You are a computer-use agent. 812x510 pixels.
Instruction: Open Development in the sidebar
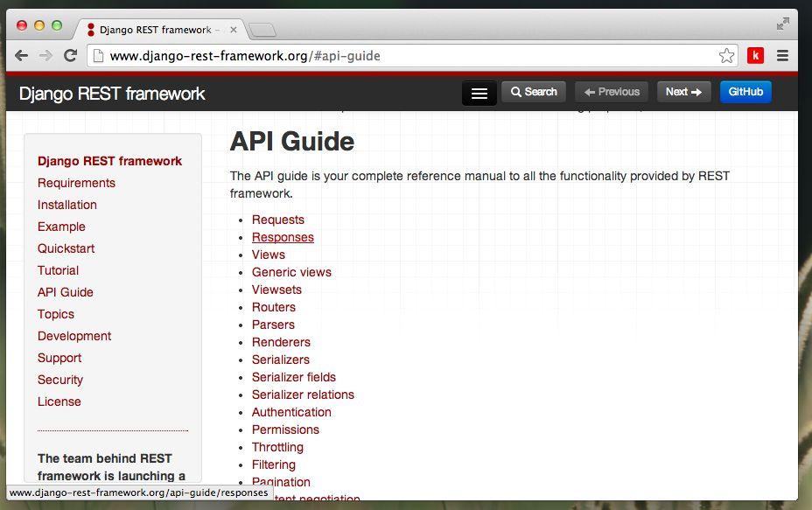point(74,336)
